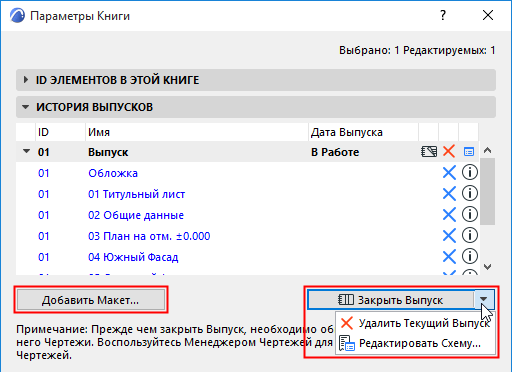
Task: Expand ID ЭЛЕМЕНТОВ В ЭТОЙ КНИГЕ panel
Action: click(x=25, y=80)
